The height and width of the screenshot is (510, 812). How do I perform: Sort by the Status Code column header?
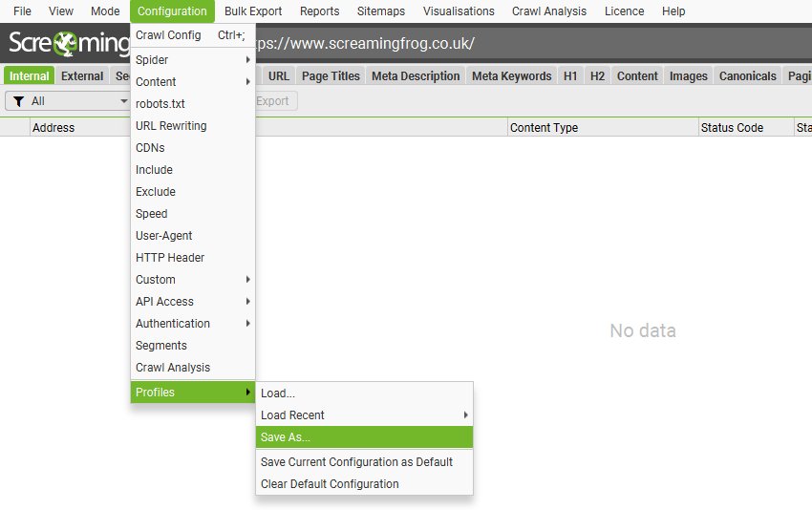(x=746, y=127)
